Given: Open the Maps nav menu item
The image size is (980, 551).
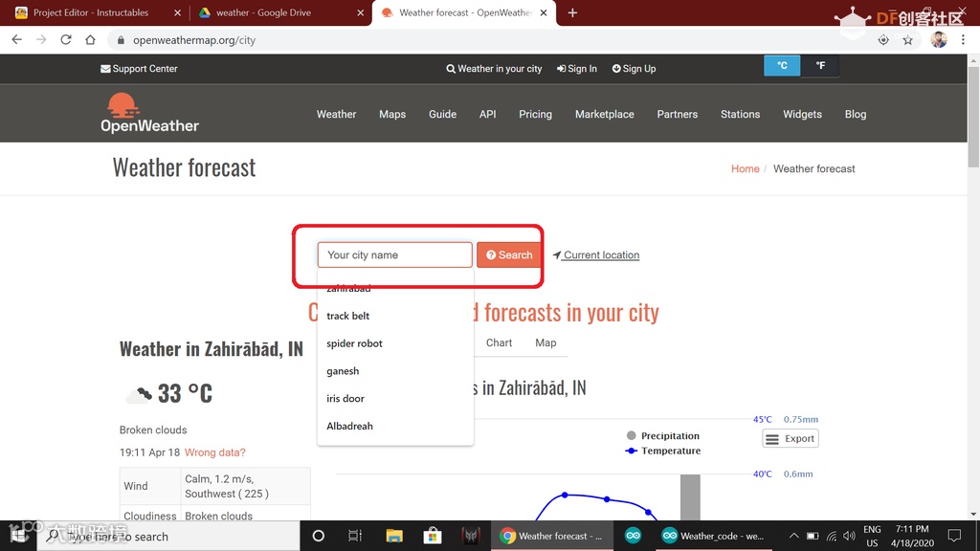Looking at the screenshot, I should (x=392, y=115).
